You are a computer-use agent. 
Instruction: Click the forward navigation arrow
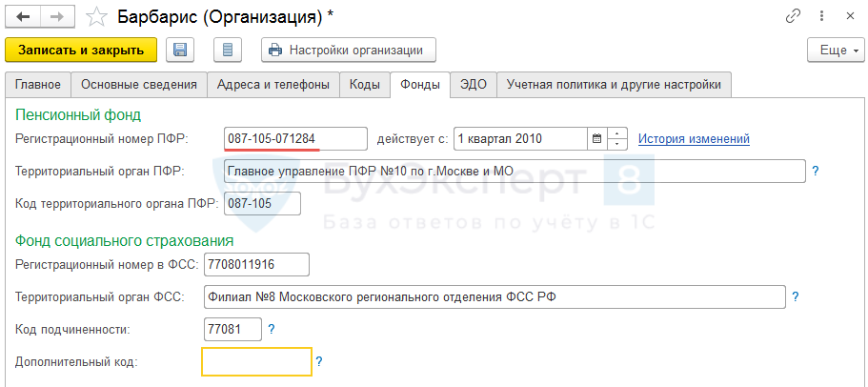[x=56, y=16]
